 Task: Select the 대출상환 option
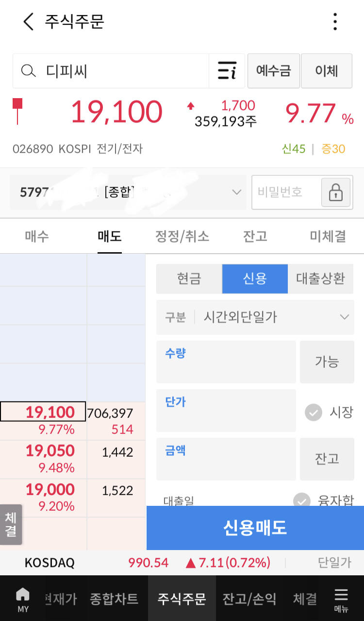(x=320, y=278)
